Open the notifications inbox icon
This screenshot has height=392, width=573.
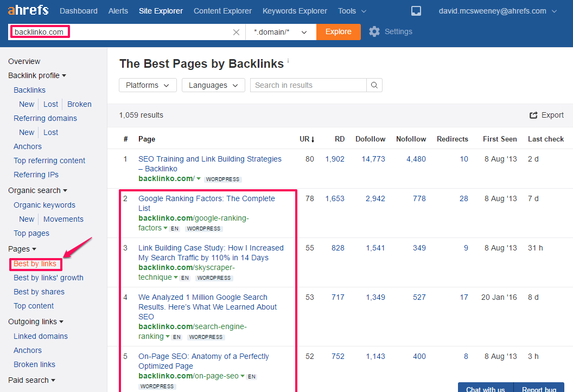pyautogui.click(x=416, y=11)
